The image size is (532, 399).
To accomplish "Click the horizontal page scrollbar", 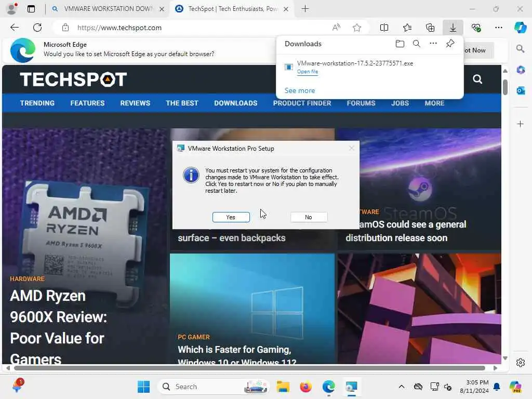I will (x=250, y=368).
